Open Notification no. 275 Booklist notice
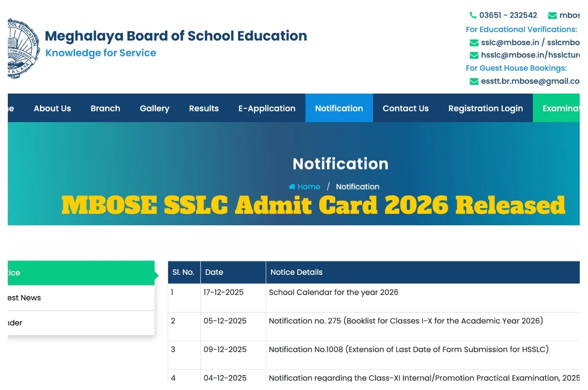588x390 pixels. click(406, 321)
